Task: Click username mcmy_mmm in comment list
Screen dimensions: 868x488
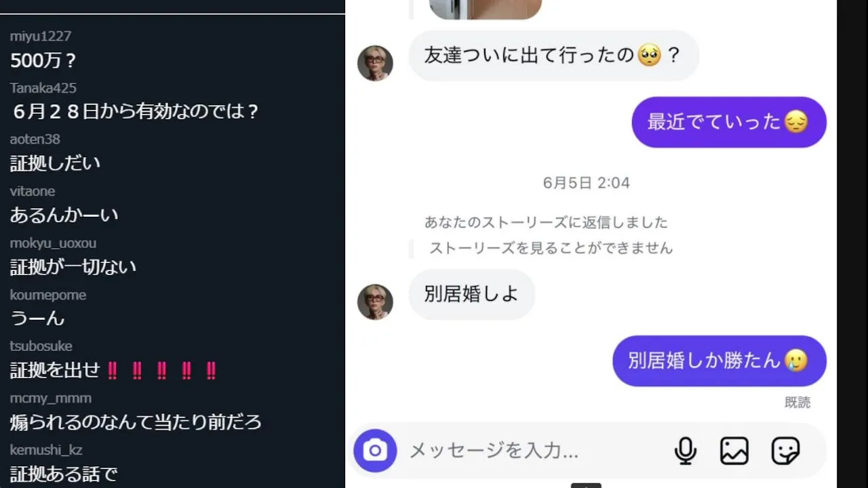Action: [x=50, y=398]
